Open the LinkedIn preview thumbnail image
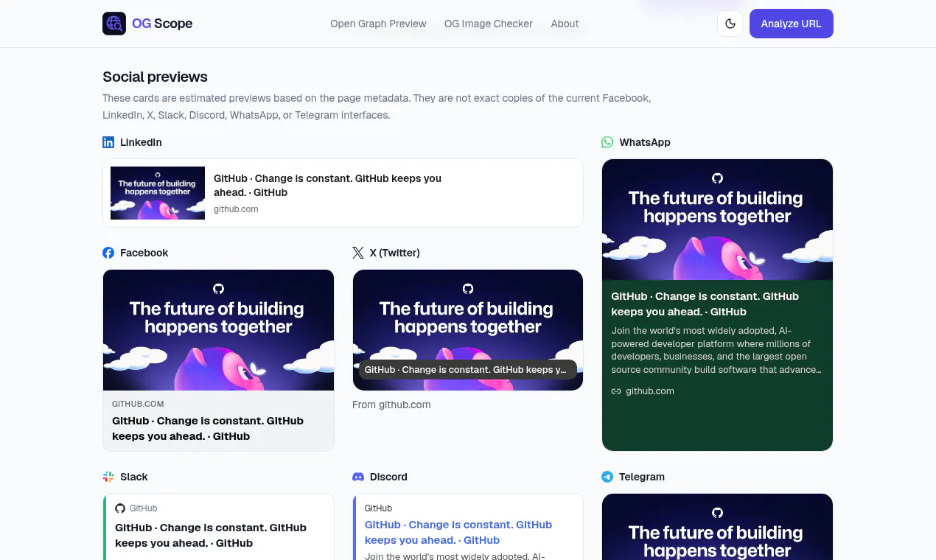The width and height of the screenshot is (936, 560). click(x=158, y=193)
